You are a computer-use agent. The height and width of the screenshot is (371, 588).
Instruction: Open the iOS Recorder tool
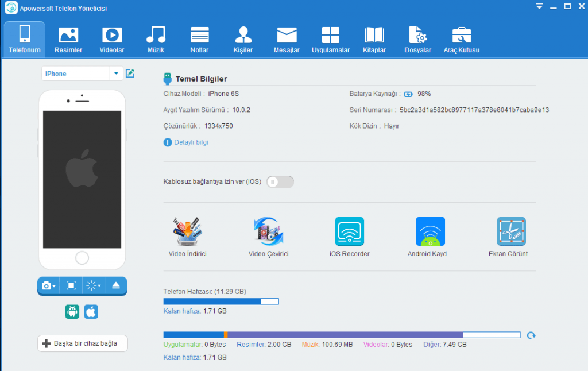point(349,231)
